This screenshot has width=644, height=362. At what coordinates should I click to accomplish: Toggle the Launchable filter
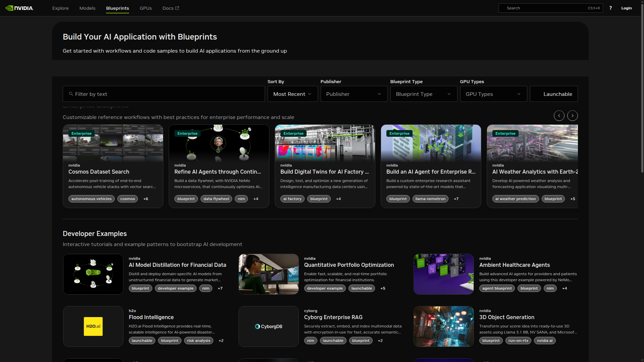(x=554, y=94)
